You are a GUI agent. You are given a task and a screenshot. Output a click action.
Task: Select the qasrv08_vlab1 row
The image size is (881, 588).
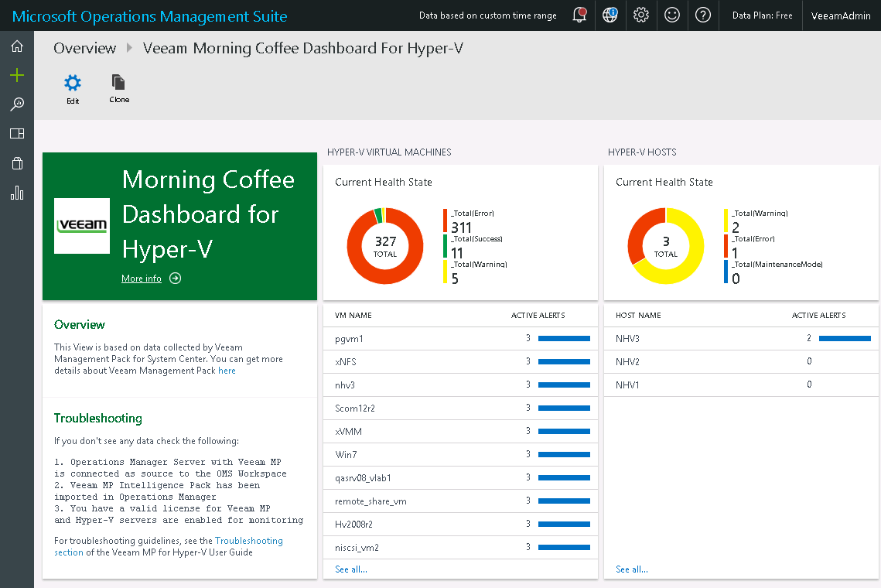tap(461, 478)
